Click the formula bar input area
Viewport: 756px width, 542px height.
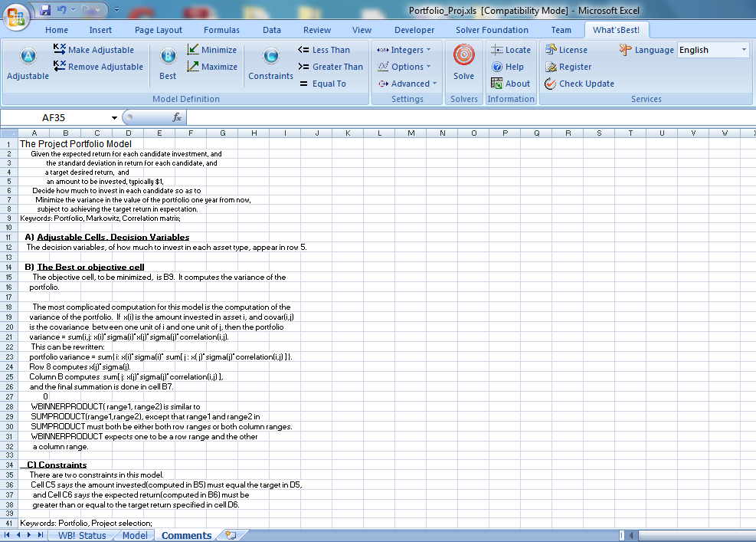(x=470, y=117)
